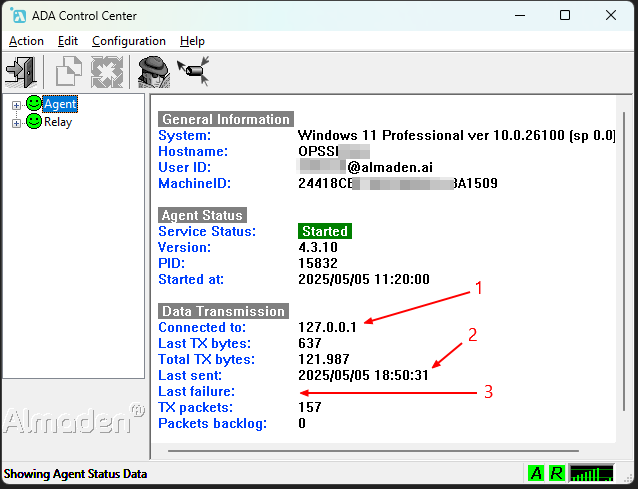Click the Last failure label
Screen dimensions: 638x489
click(197, 391)
